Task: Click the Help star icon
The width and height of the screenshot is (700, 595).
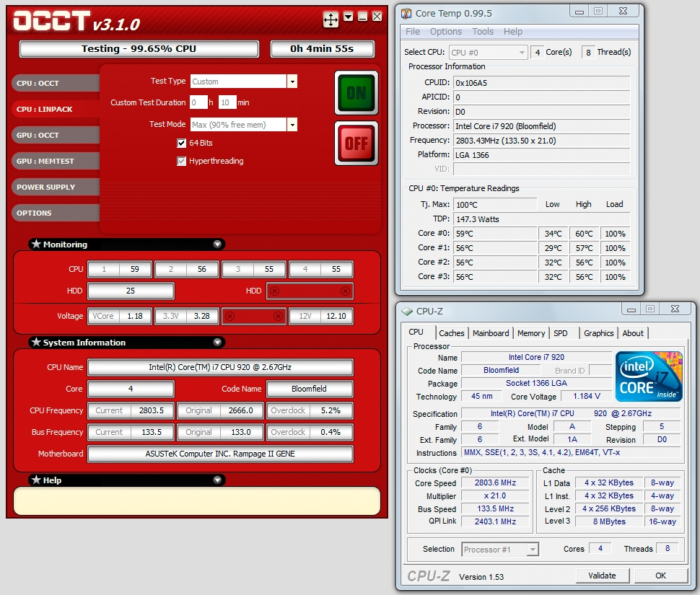Action: pos(36,480)
